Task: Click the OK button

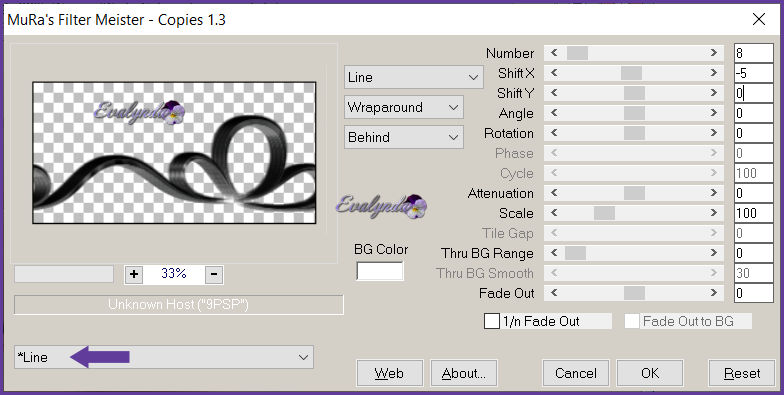Action: pos(650,374)
